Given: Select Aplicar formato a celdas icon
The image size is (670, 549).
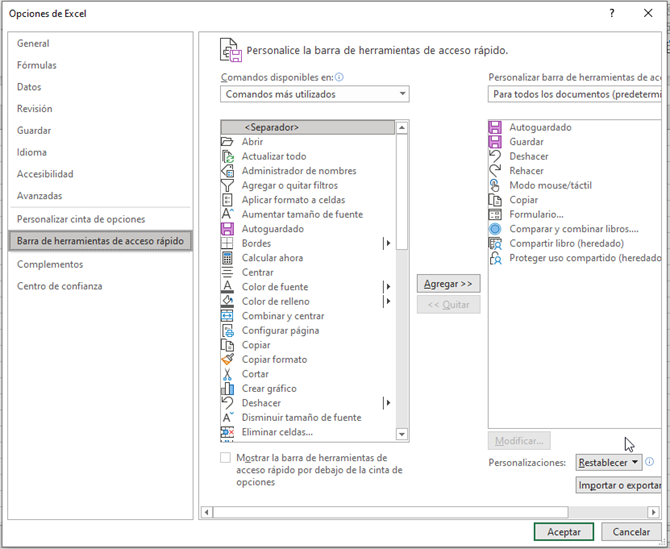Looking at the screenshot, I should [227, 200].
